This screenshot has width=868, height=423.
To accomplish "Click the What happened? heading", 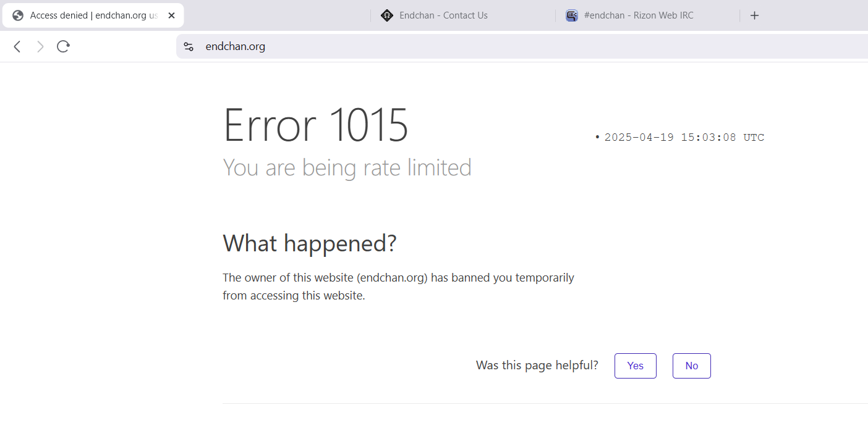I will (x=309, y=243).
